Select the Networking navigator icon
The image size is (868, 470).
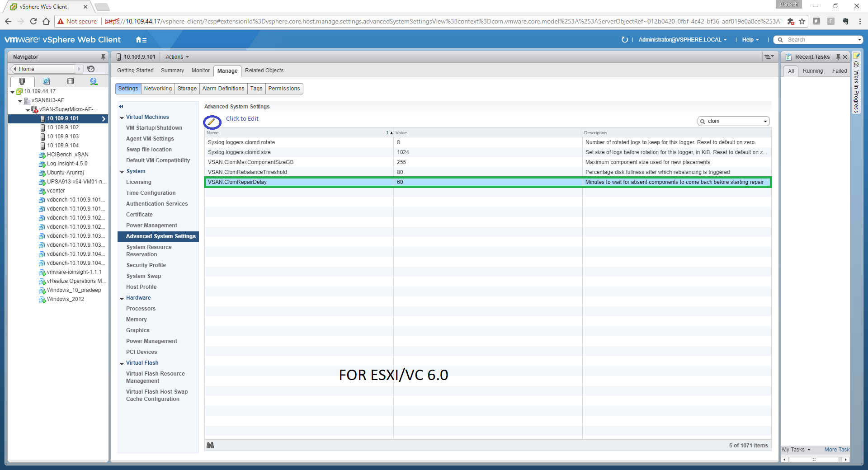[94, 81]
